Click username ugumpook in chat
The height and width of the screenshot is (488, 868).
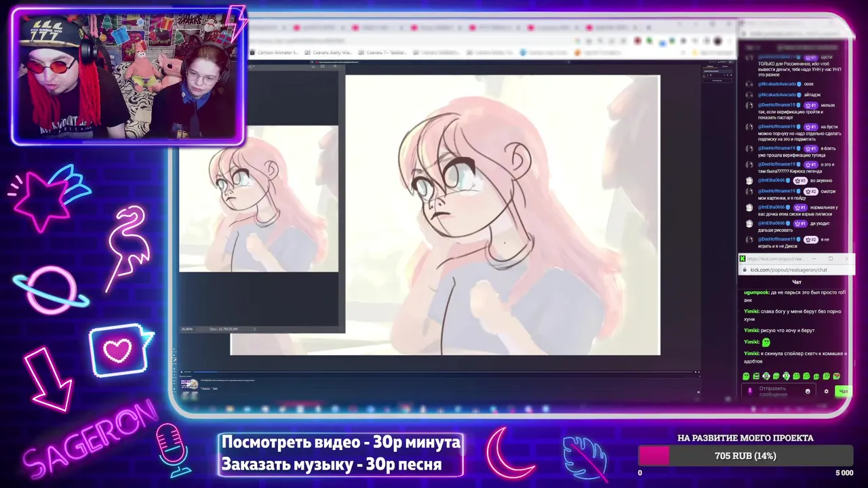tap(755, 292)
